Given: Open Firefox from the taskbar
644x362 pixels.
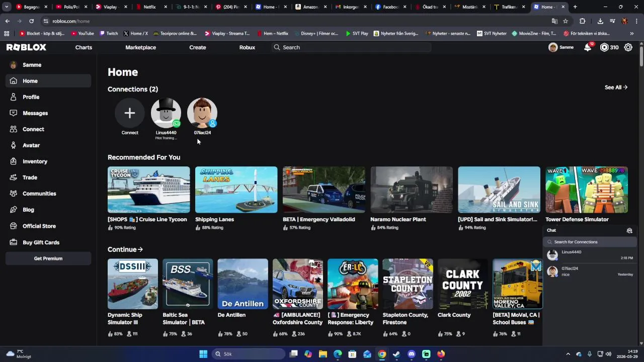Looking at the screenshot, I should click(x=441, y=354).
